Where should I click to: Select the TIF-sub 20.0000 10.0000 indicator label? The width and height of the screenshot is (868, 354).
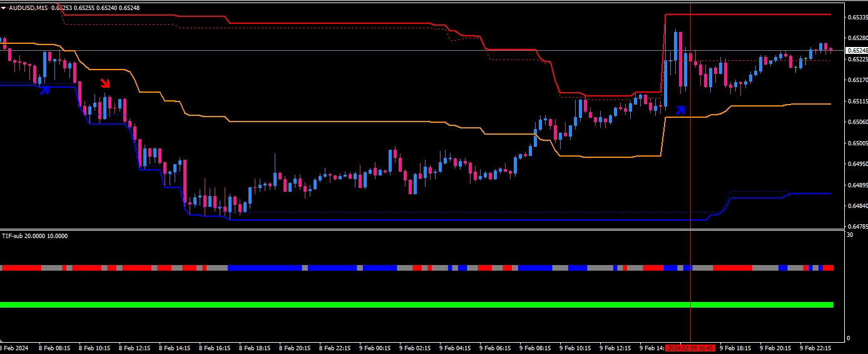pyautogui.click(x=35, y=236)
